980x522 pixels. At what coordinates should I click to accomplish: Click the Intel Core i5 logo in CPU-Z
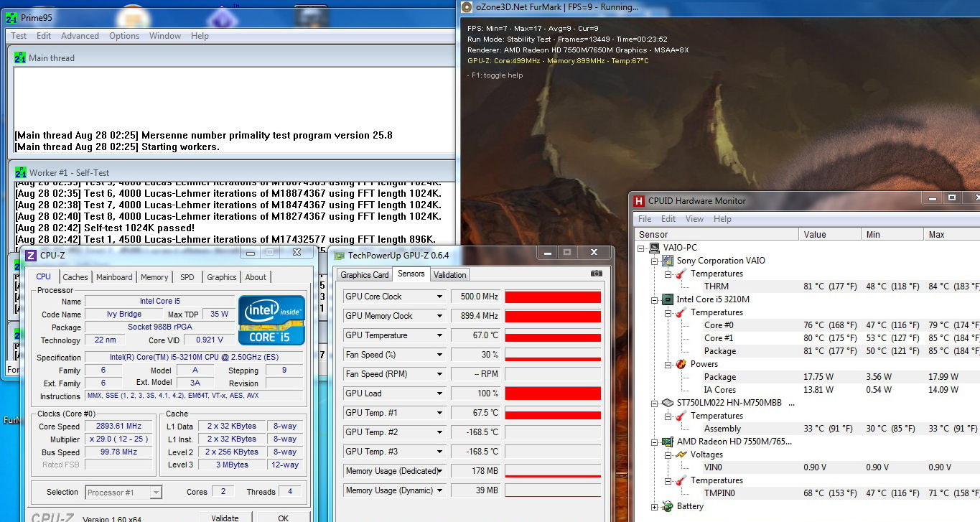point(271,320)
